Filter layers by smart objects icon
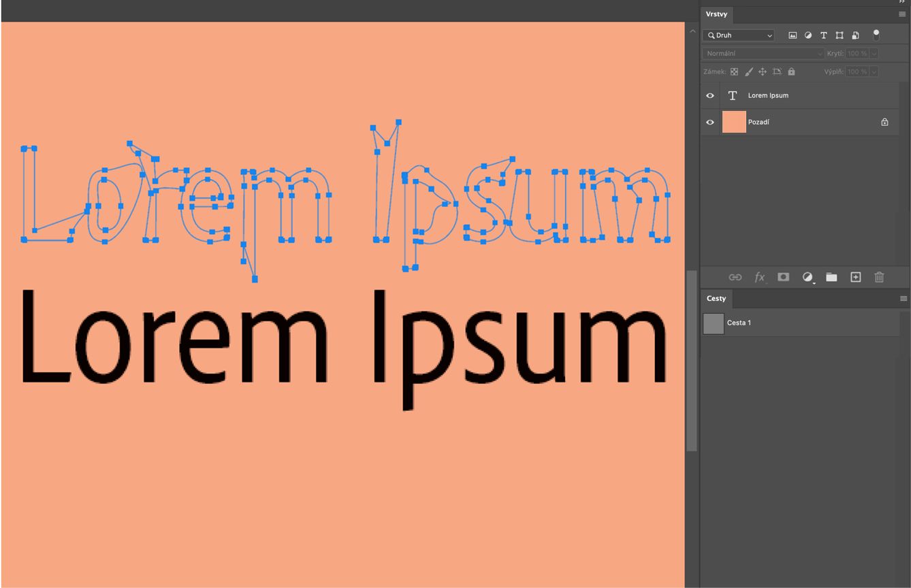911x588 pixels. pos(855,35)
